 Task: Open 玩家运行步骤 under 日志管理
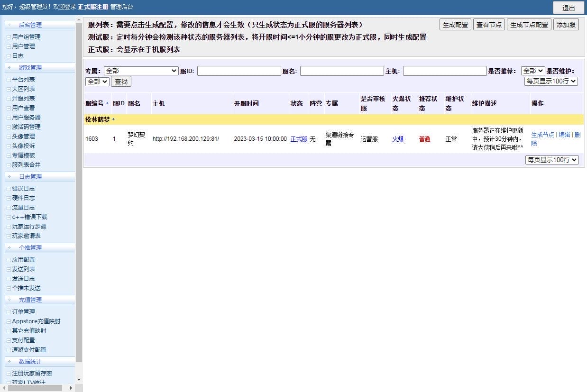(x=27, y=226)
